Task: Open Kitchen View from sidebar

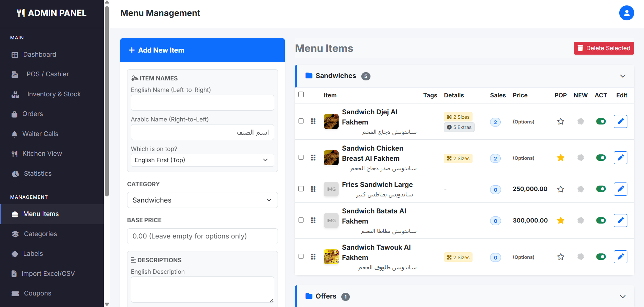Action: pos(42,154)
